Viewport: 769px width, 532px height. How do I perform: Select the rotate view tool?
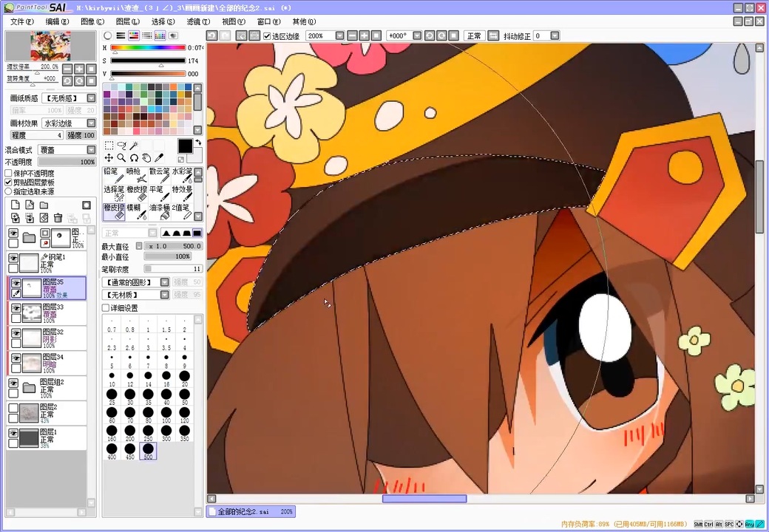click(134, 157)
